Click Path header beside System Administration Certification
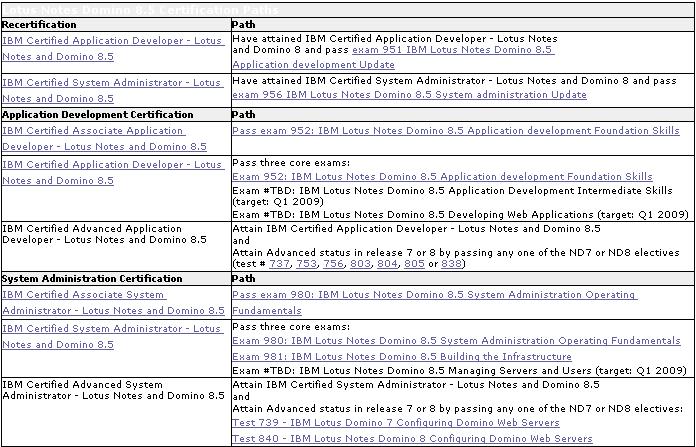Screen dimensions: 696x447 coord(244,279)
